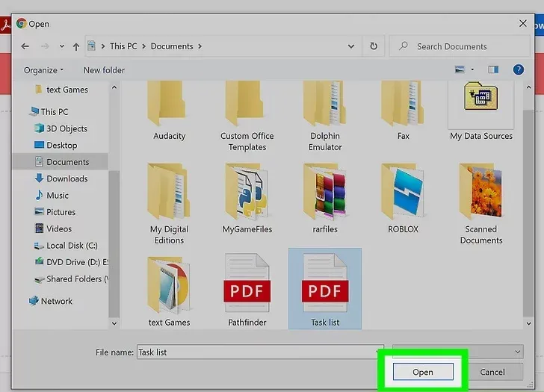
Task: Close the Open dialog
Action: (522, 24)
